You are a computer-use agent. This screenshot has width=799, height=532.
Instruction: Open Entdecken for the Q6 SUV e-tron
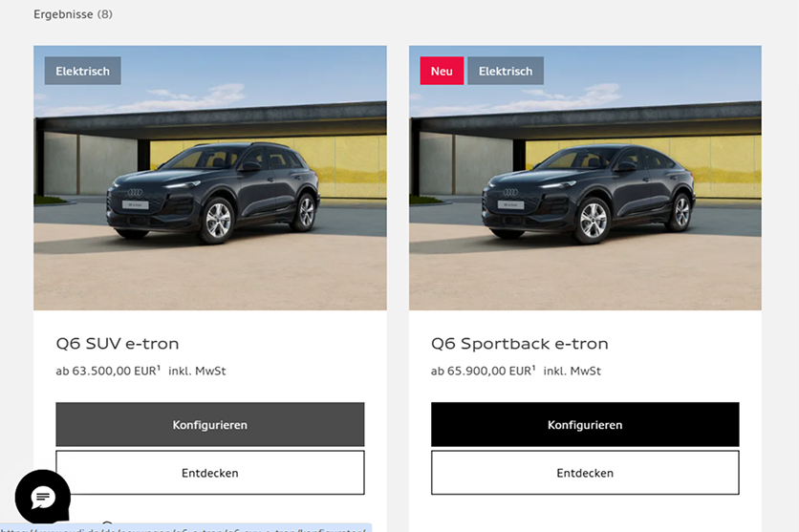(210, 473)
